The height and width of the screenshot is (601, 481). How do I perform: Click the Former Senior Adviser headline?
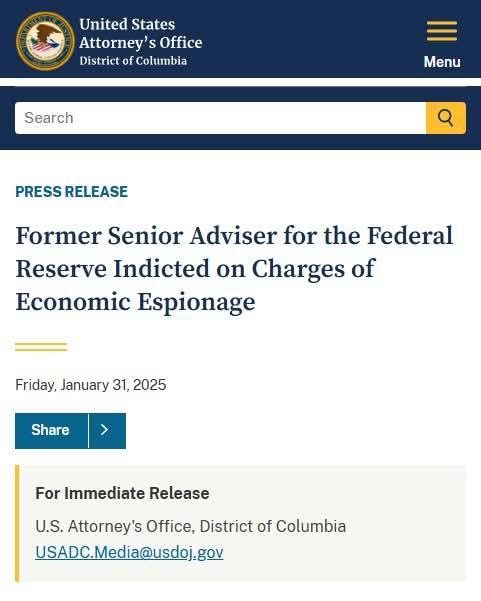tap(234, 269)
